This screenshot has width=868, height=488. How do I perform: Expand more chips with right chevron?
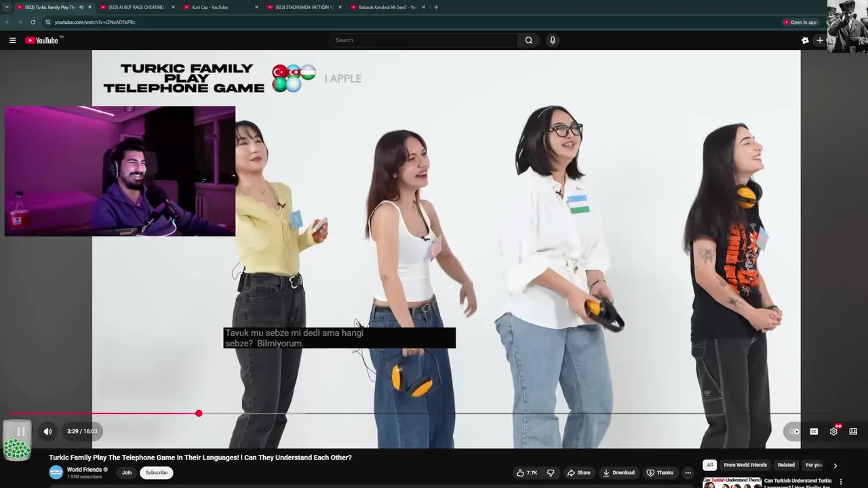click(x=835, y=466)
